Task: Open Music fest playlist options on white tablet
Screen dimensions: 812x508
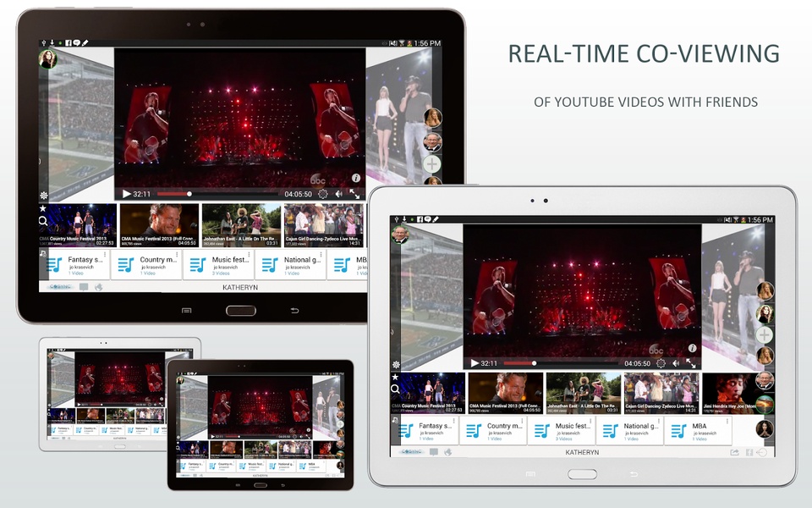Action: click(x=591, y=422)
